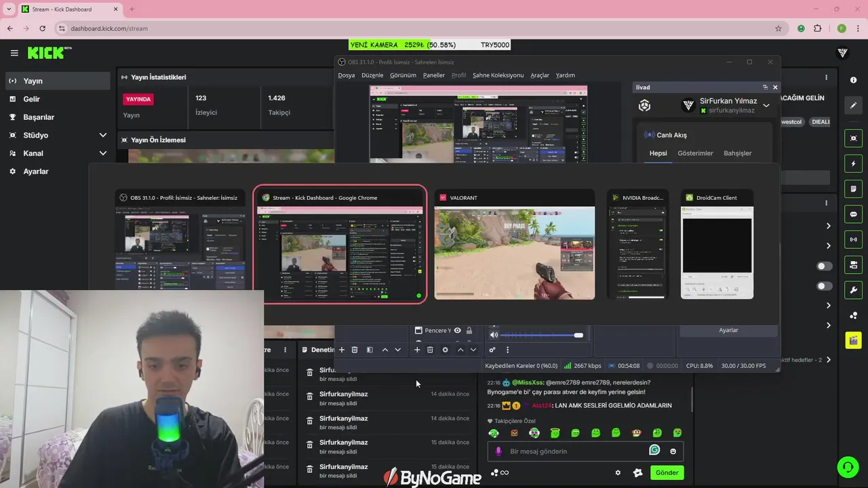The image size is (868, 488).
Task: Select DroidCam Client thumbnail in task switcher
Action: (x=717, y=245)
